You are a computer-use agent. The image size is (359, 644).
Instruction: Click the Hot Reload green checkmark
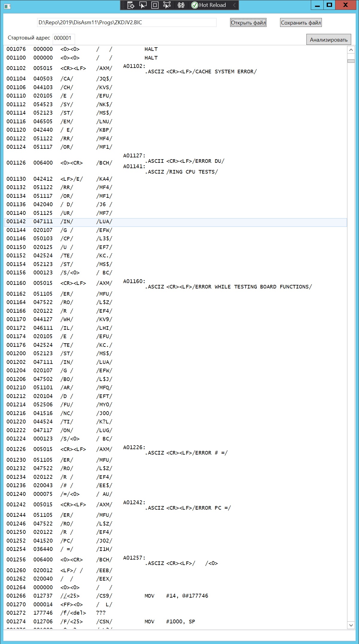pos(195,5)
